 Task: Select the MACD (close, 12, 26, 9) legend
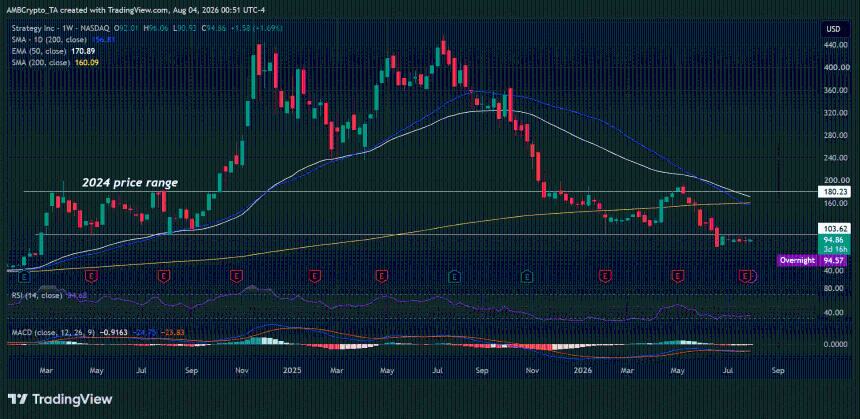(54, 332)
